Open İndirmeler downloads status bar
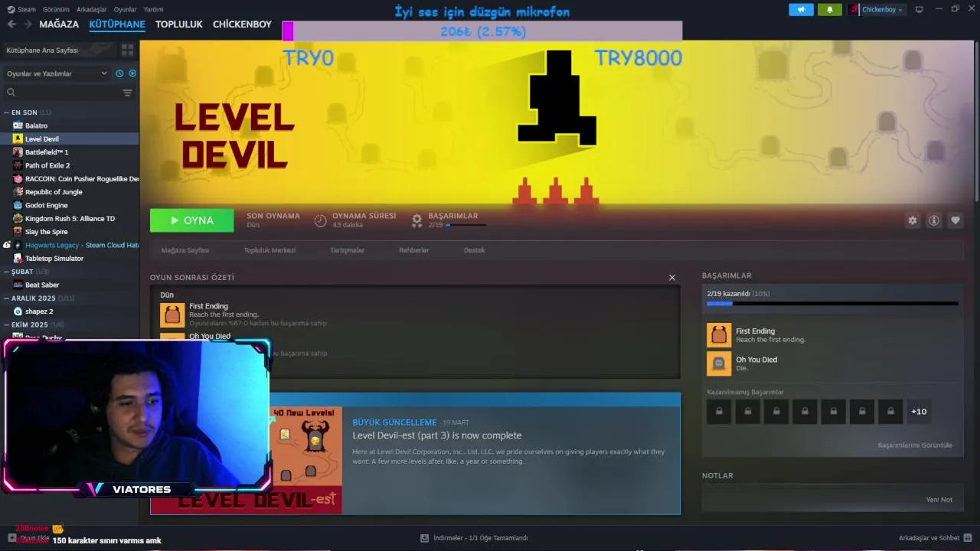Screen dimensions: 980x551 pyautogui.click(x=475, y=539)
